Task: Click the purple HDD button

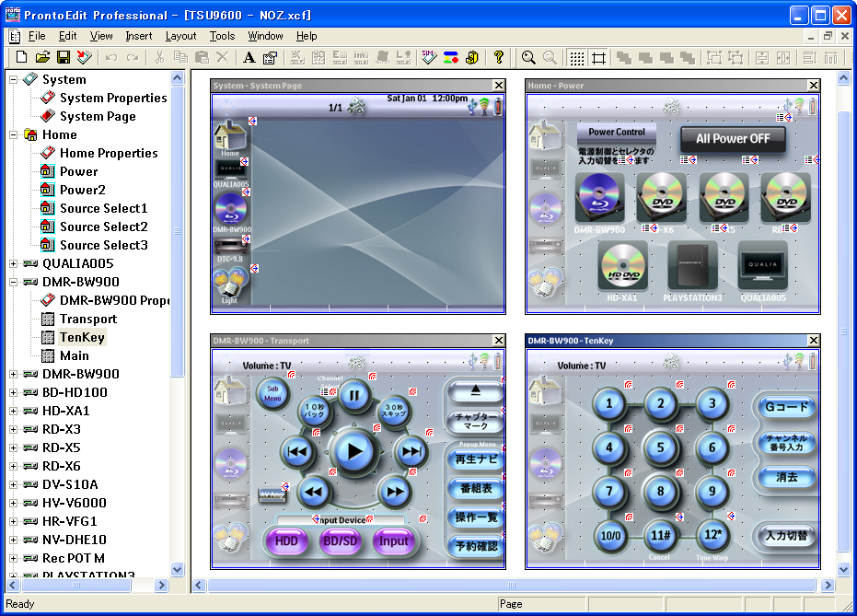Action: 286,541
